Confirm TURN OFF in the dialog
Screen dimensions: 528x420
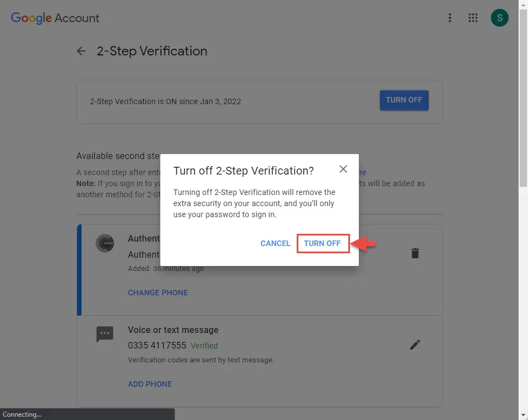pos(323,243)
